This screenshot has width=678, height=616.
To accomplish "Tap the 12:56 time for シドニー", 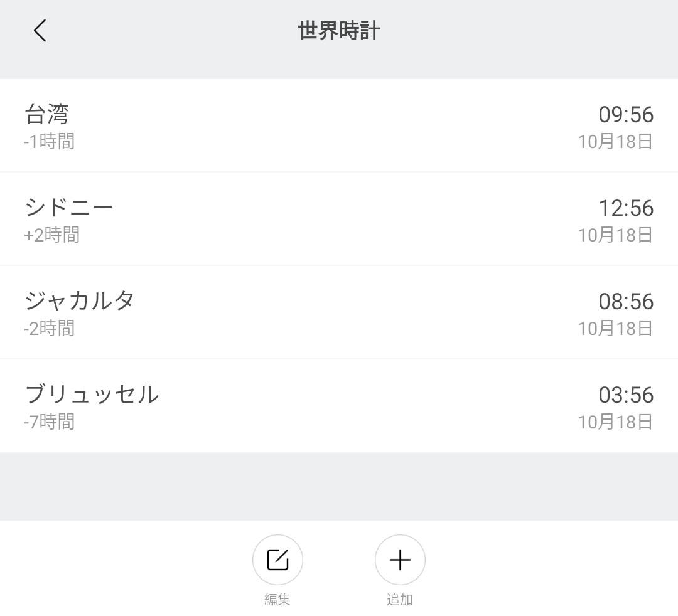I will (626, 208).
